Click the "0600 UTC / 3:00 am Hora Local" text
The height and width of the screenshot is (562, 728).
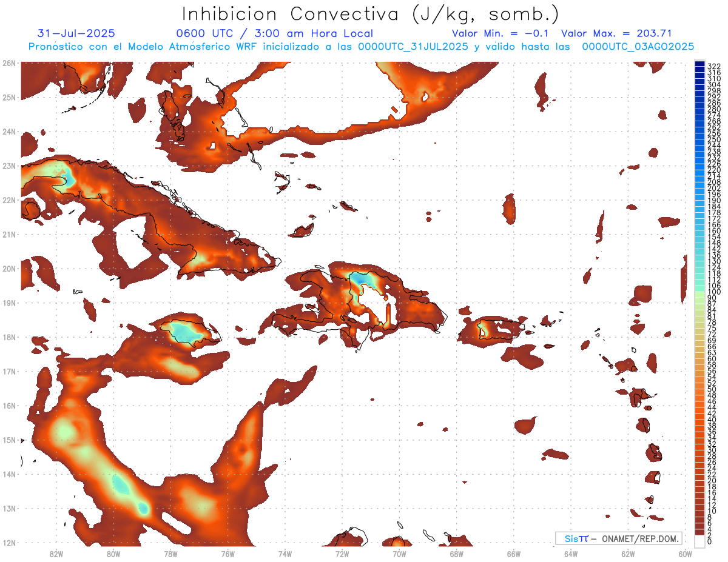(x=274, y=33)
